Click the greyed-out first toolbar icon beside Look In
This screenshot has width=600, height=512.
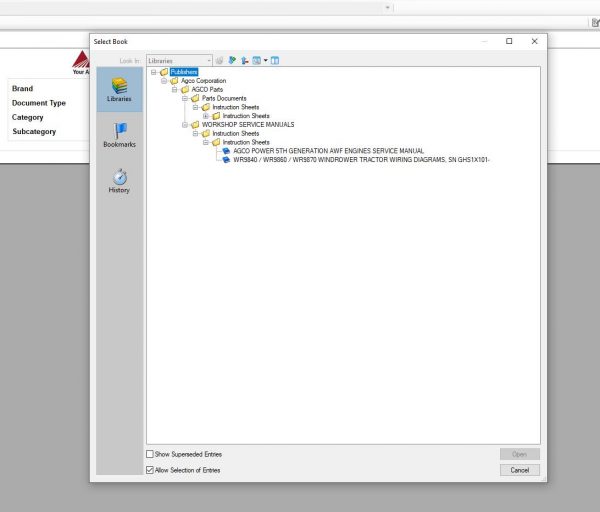219,60
